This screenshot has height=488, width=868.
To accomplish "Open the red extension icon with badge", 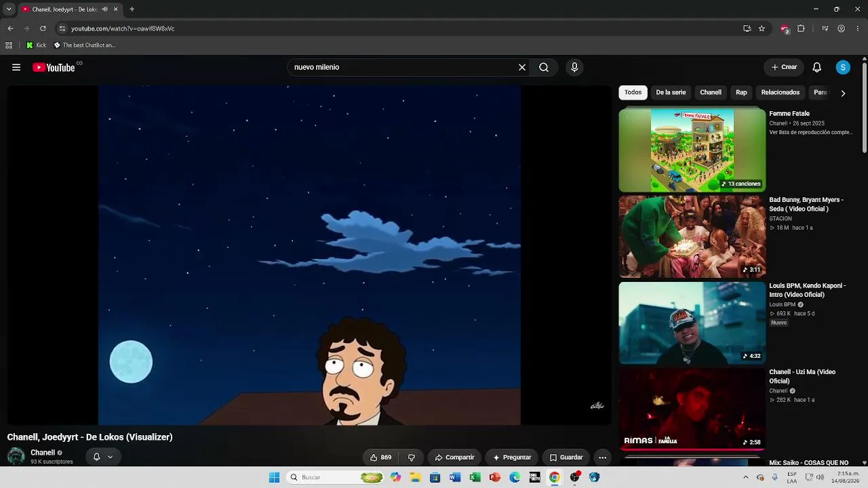I will pyautogui.click(x=785, y=28).
